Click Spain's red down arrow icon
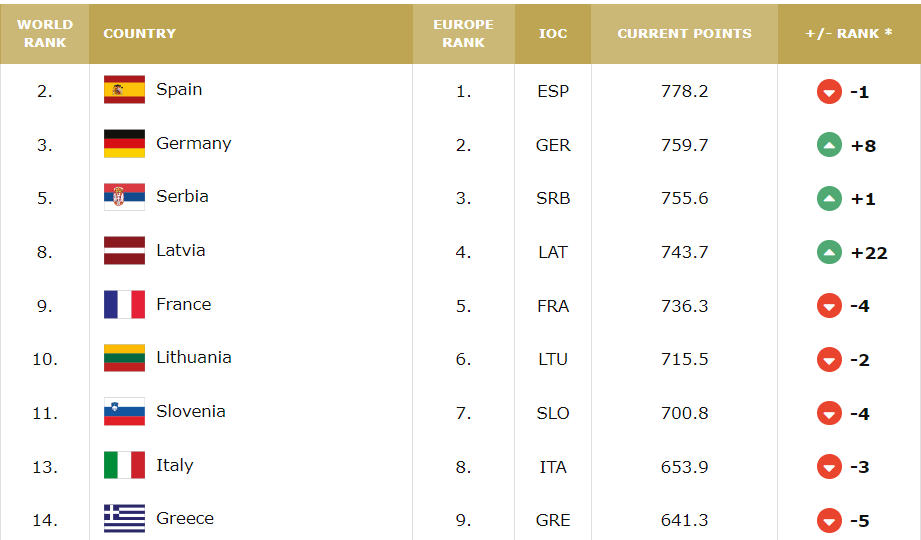The image size is (921, 540). click(x=829, y=92)
